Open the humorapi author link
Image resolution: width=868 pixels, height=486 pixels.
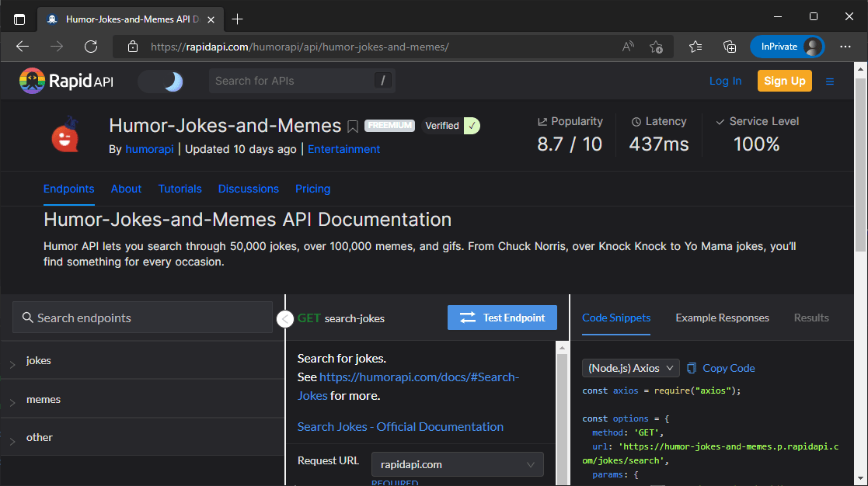(x=149, y=149)
